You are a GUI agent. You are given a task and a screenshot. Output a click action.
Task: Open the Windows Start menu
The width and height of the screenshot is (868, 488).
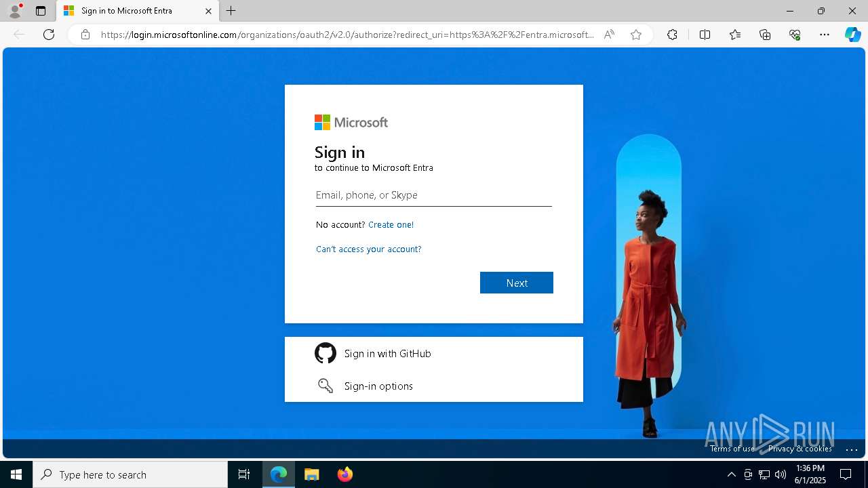point(16,474)
